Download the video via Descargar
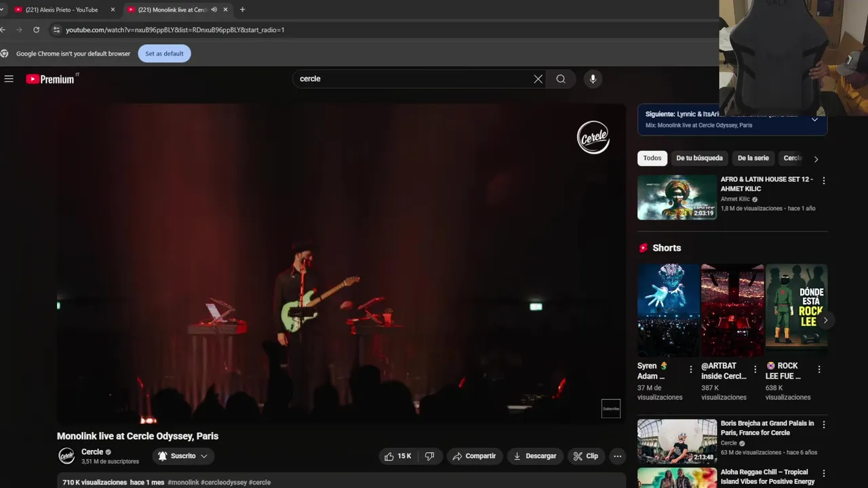Image resolution: width=868 pixels, height=488 pixels. [x=534, y=456]
